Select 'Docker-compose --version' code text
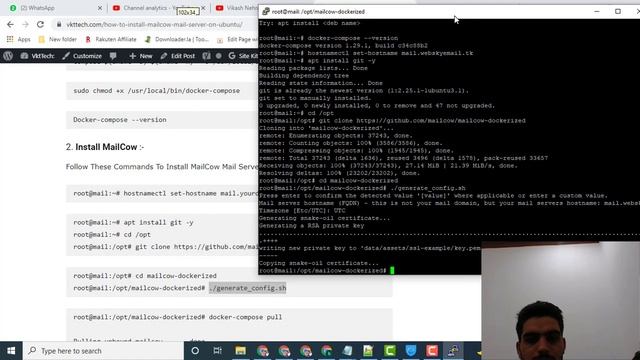 click(120, 120)
